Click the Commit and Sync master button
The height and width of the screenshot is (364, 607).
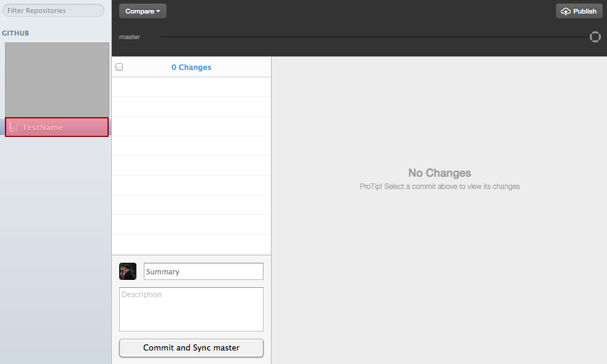(191, 348)
